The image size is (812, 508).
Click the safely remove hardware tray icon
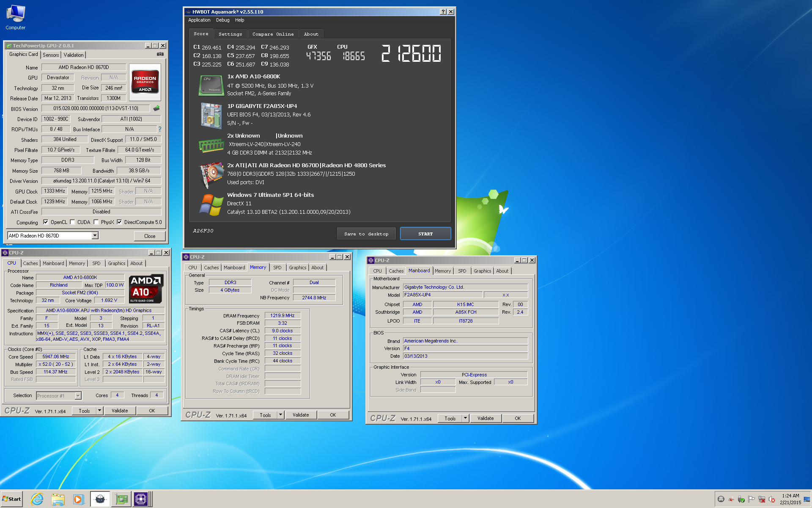pyautogui.click(x=741, y=499)
